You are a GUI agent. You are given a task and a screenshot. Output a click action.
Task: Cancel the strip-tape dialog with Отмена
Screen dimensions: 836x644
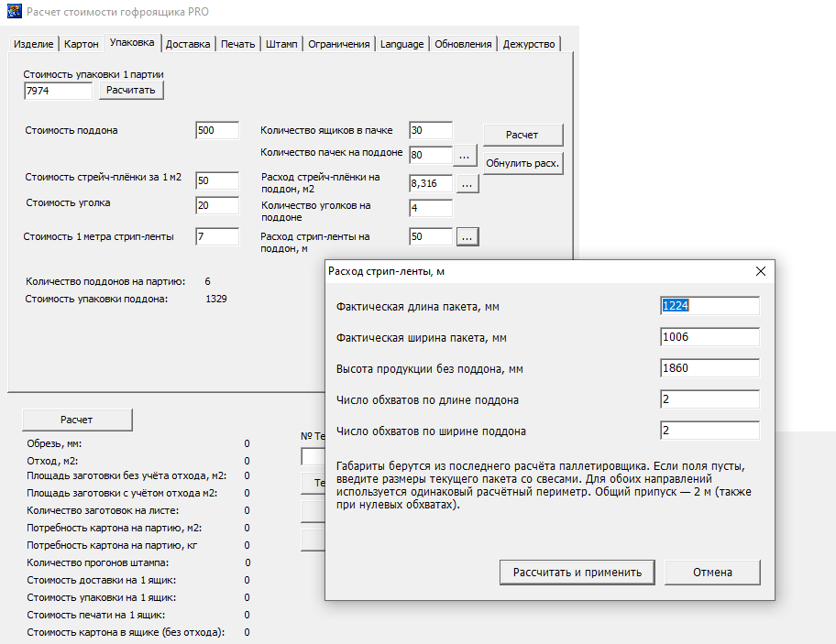[x=712, y=573]
